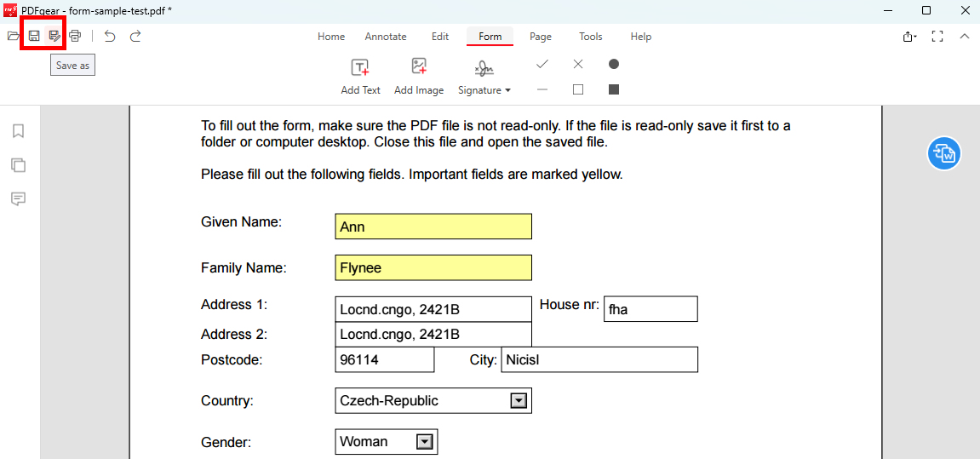The image size is (980, 459).
Task: Click the blue convert to Word button
Action: 943,152
